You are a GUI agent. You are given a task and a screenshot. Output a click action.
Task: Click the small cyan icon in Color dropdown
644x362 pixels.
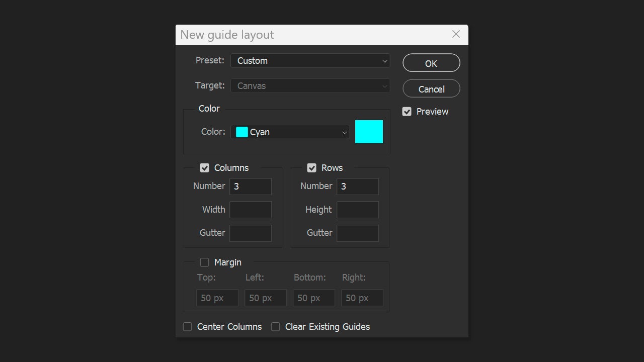(242, 132)
